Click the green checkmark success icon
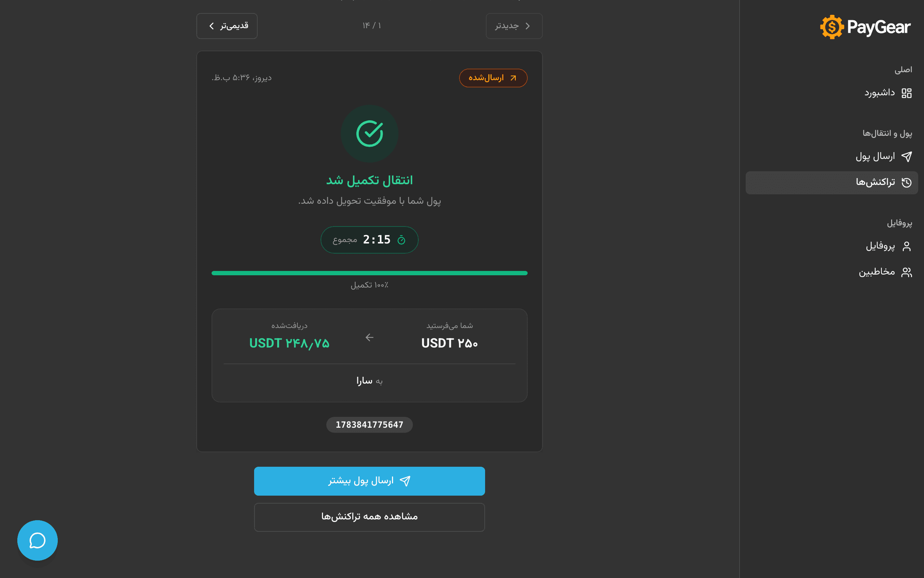 click(370, 134)
